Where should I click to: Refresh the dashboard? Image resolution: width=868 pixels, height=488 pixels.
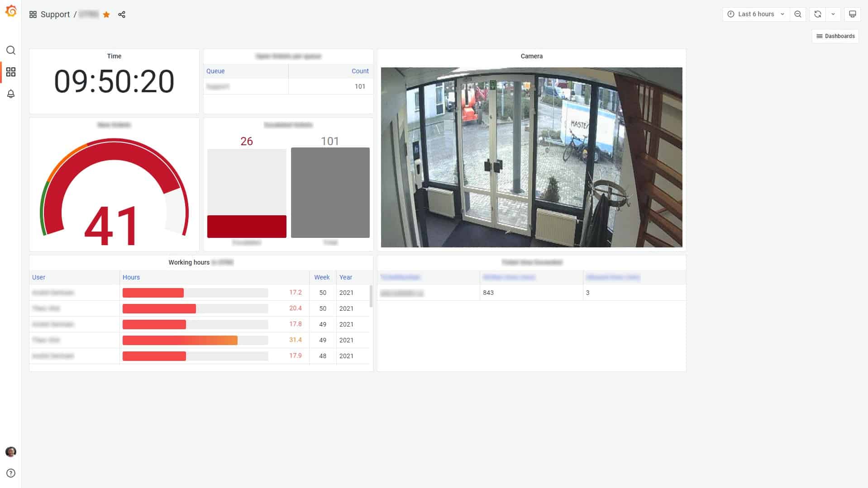click(817, 14)
